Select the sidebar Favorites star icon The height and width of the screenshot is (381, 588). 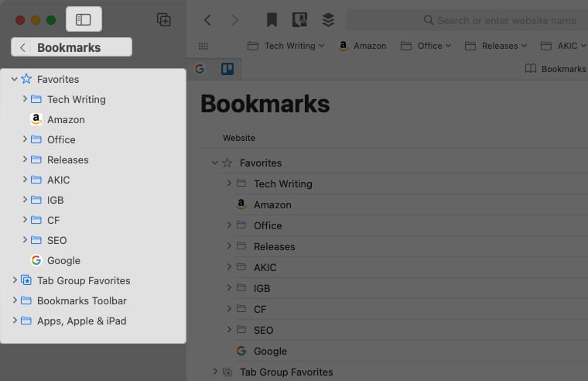coord(26,79)
